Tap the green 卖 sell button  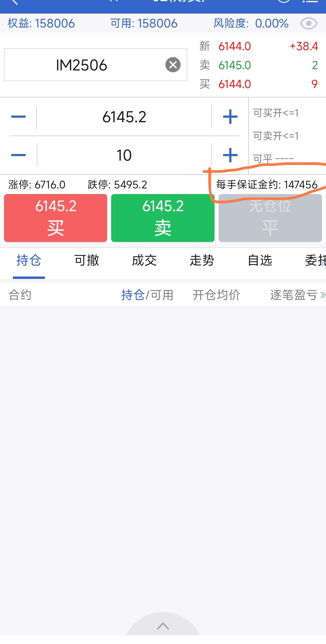(x=163, y=218)
